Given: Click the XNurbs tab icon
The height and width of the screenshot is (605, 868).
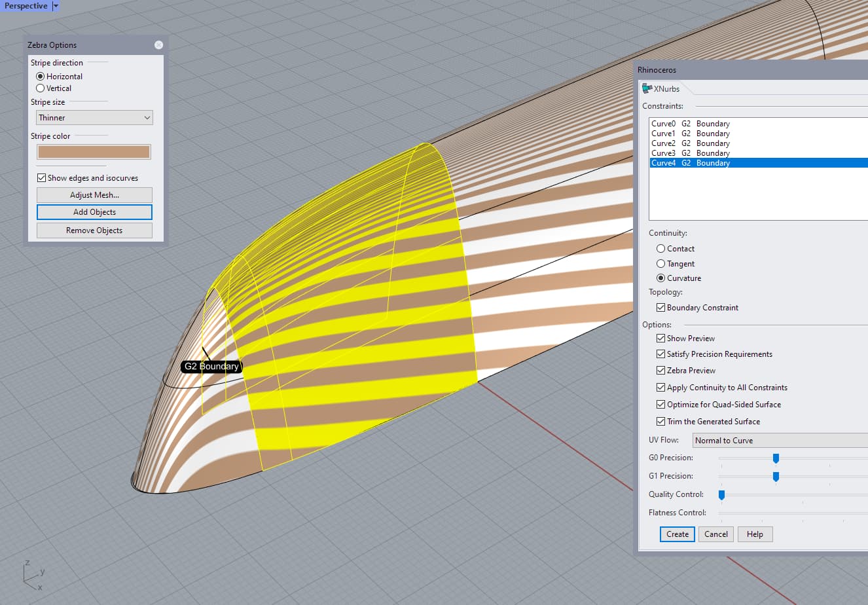Looking at the screenshot, I should (647, 88).
